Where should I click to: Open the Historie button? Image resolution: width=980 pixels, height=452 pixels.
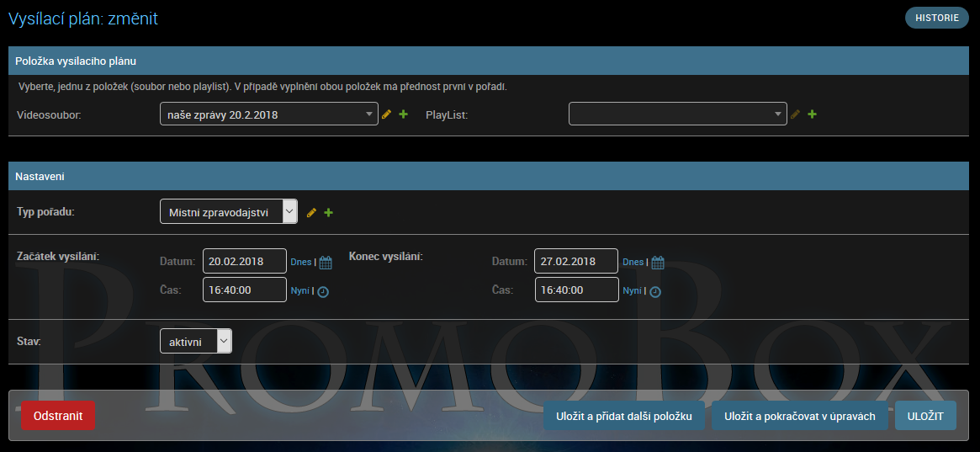(936, 18)
